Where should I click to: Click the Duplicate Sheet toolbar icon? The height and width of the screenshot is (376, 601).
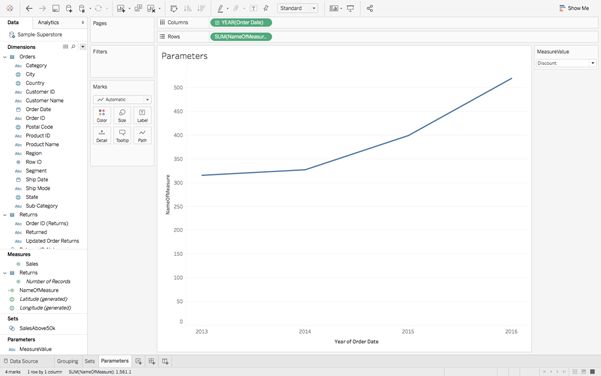pos(138,8)
